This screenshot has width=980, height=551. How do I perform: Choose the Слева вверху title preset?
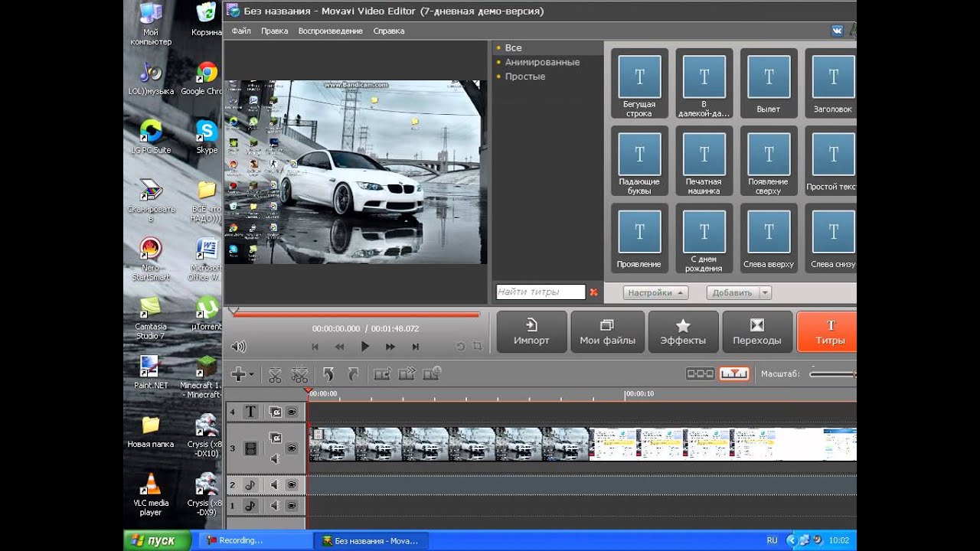[769, 239]
